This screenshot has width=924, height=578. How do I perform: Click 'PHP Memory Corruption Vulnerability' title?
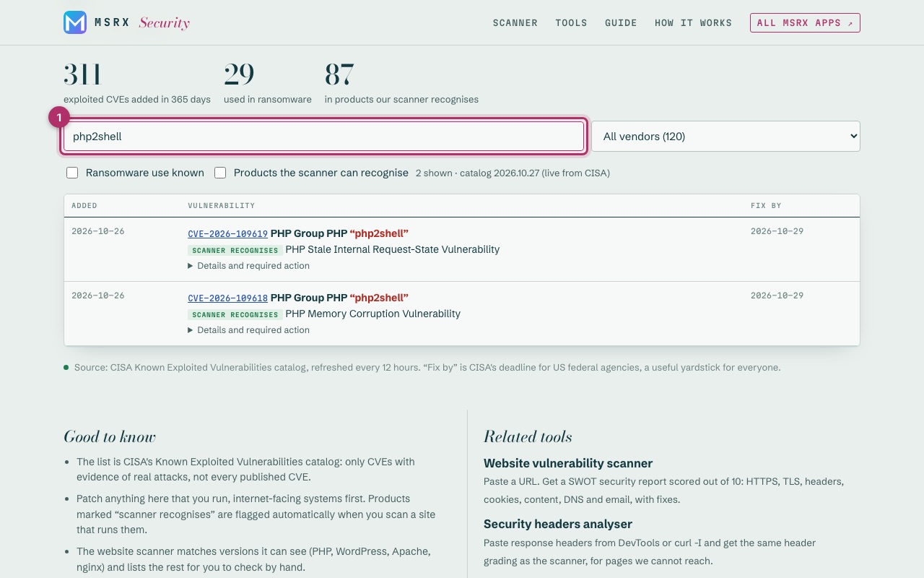pyautogui.click(x=373, y=314)
